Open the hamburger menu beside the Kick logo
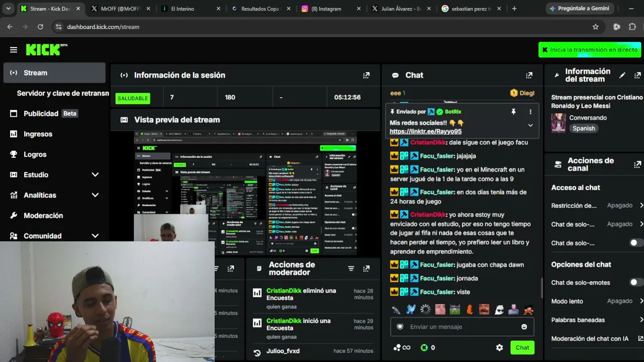Image resolution: width=644 pixels, height=362 pixels. (x=14, y=50)
